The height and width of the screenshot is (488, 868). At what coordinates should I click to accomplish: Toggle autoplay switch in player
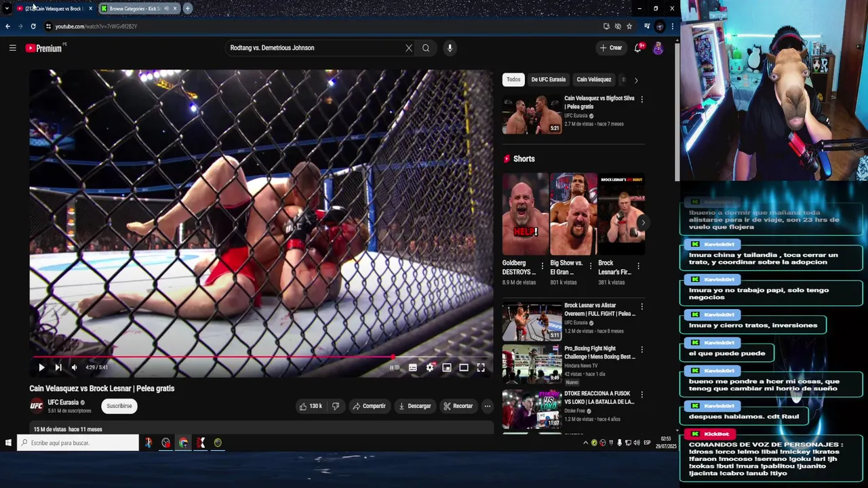[x=394, y=367]
